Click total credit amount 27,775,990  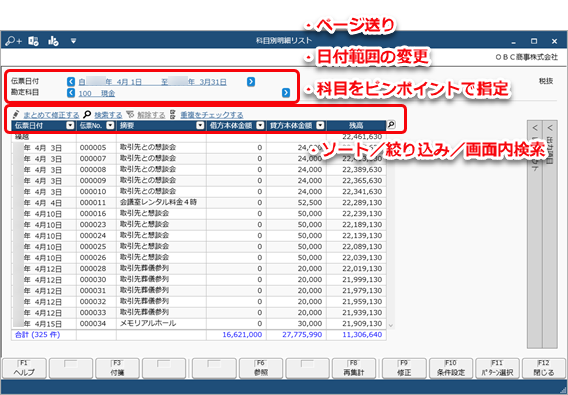[x=302, y=335]
